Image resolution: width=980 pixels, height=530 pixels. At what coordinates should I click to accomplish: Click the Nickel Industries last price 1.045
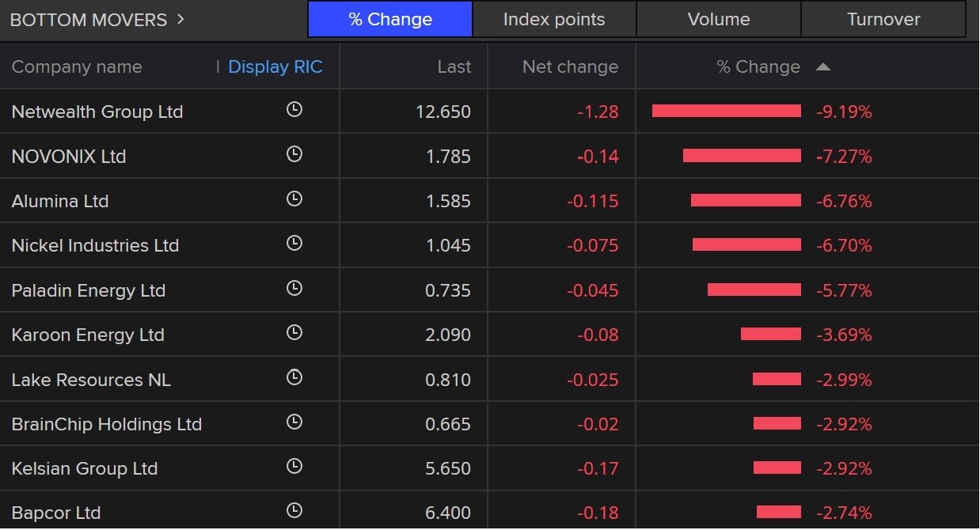(448, 245)
